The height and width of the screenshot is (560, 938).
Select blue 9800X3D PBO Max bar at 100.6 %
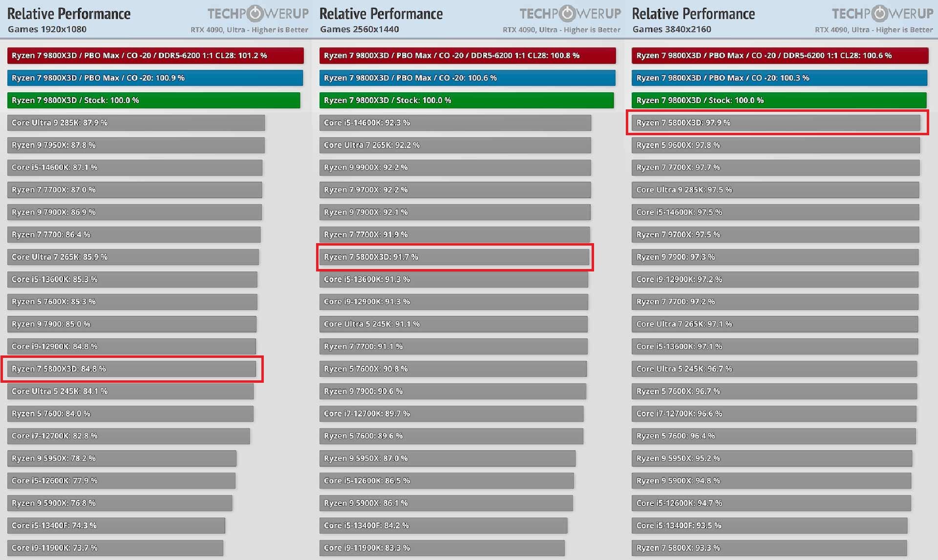pos(467,78)
